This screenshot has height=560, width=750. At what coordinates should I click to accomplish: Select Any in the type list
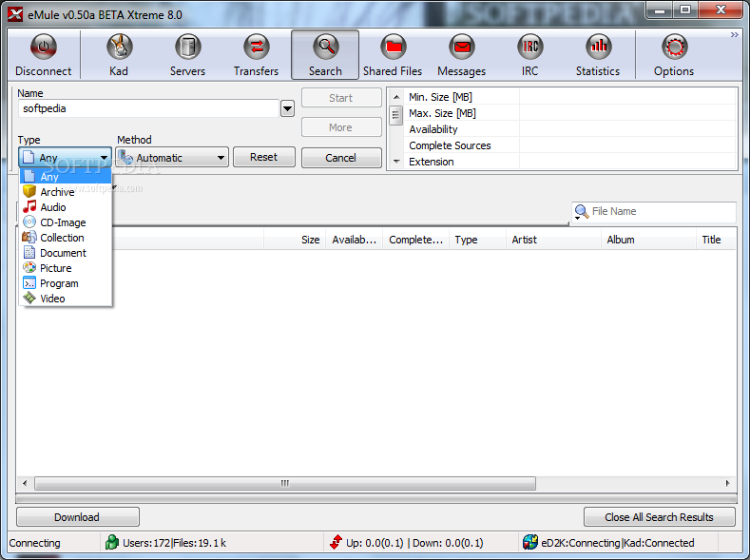[x=66, y=177]
